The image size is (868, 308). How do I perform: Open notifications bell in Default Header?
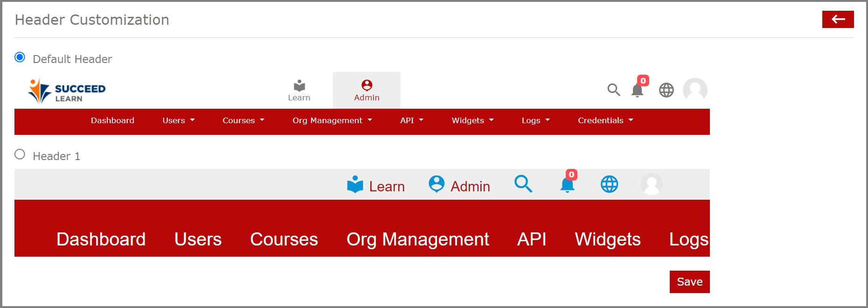click(638, 90)
